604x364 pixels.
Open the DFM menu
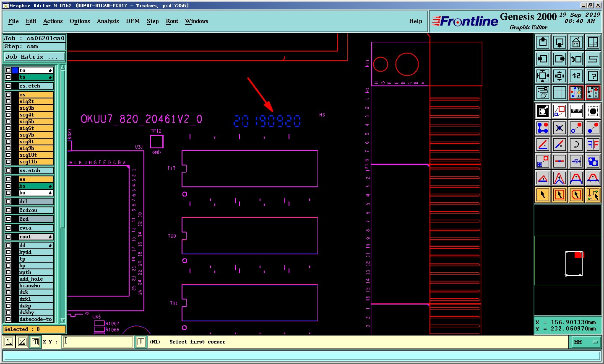pyautogui.click(x=133, y=21)
